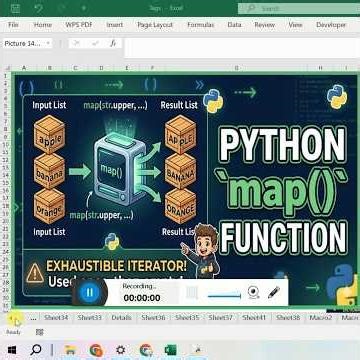Select the Developer ribbon tab
The width and height of the screenshot is (360, 360).
331,25
